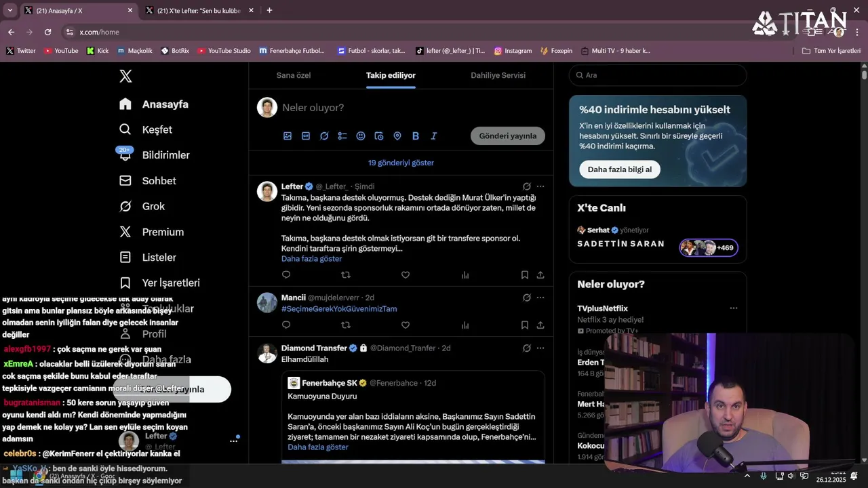
Task: Open Kick bookmark
Action: (98, 51)
